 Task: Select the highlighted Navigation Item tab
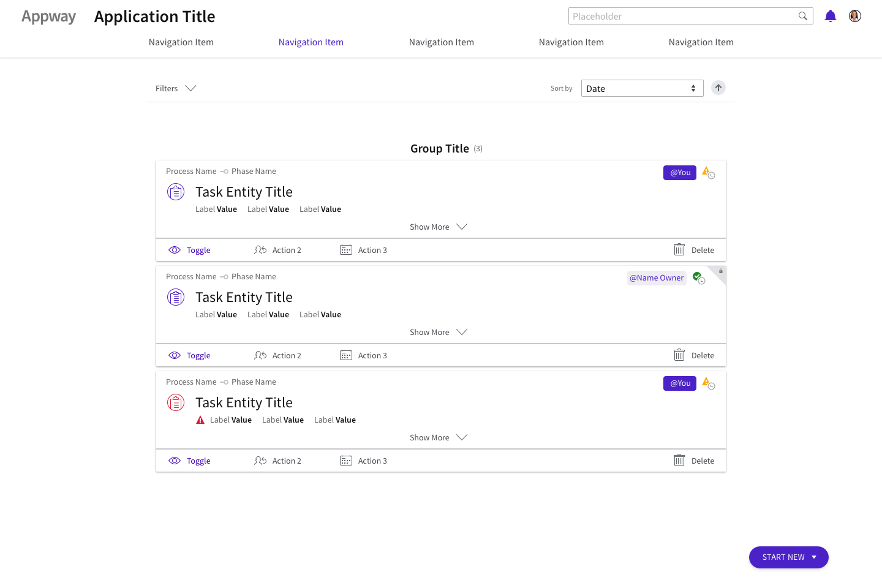(311, 42)
